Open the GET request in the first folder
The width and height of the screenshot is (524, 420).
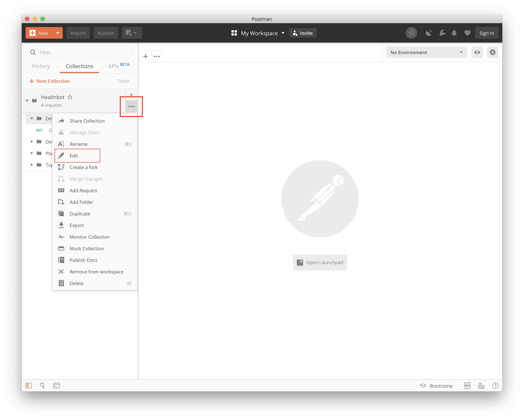(x=44, y=130)
